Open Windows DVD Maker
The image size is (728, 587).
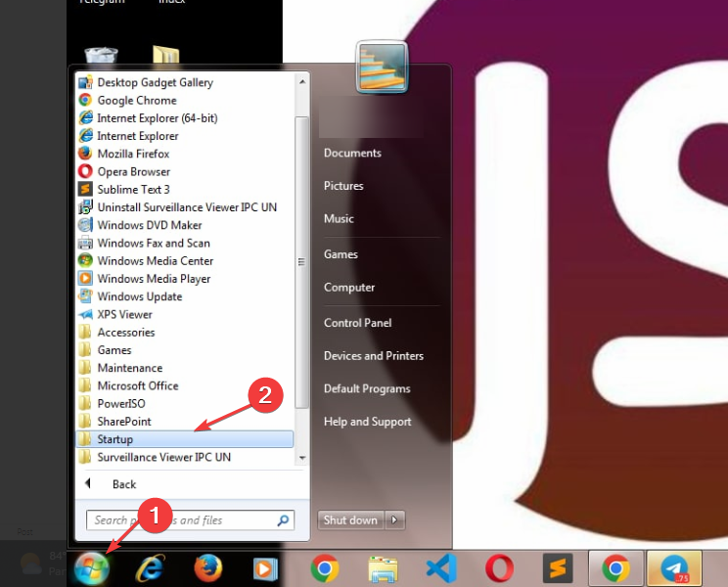point(184,225)
